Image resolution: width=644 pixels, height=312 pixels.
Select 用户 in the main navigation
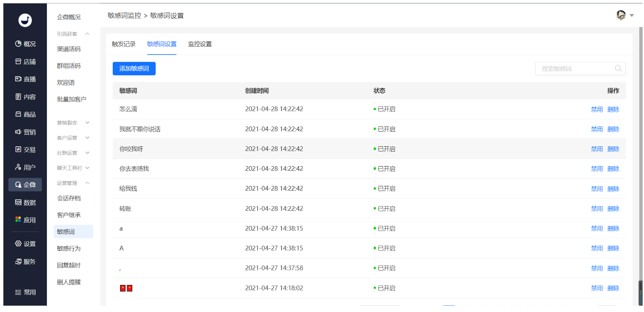[25, 167]
